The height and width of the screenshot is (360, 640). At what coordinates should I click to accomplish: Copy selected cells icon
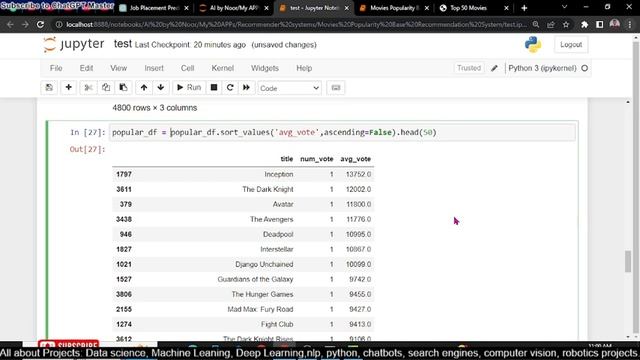[x=106, y=88]
